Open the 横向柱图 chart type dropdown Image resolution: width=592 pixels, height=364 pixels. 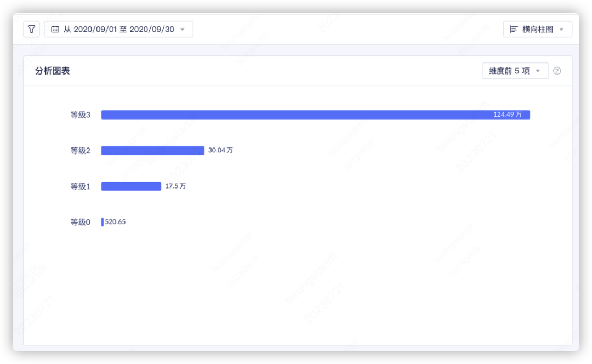(x=537, y=29)
